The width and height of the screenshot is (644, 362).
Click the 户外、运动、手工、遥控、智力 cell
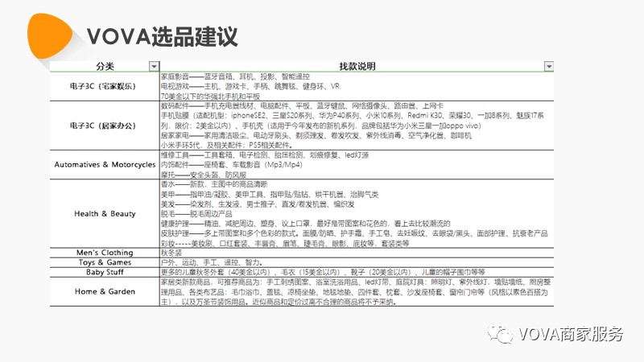(x=357, y=262)
